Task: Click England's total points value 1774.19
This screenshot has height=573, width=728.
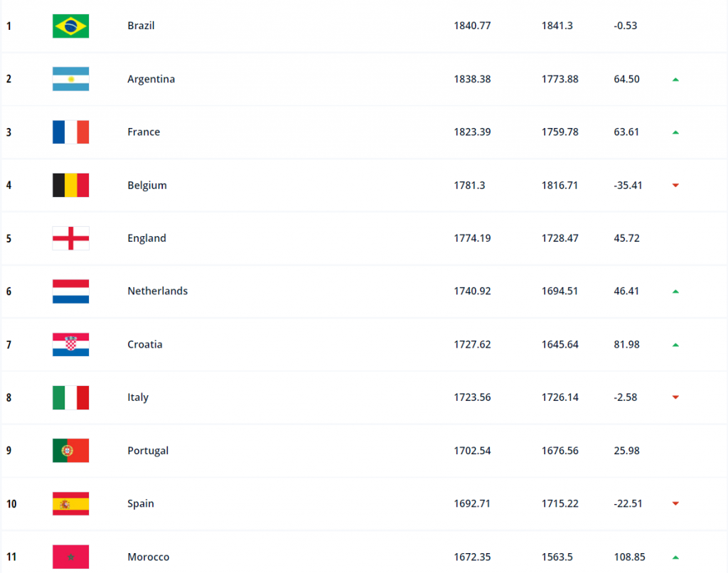Action: [x=472, y=238]
